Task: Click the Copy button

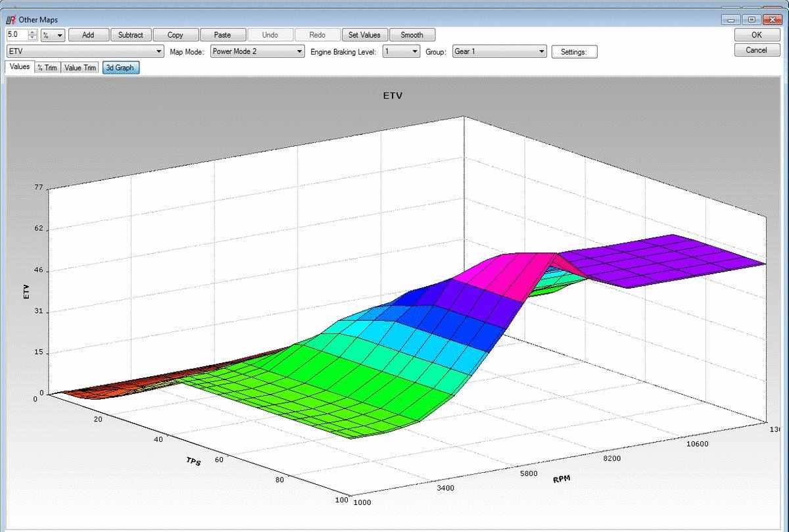Action: pos(176,35)
